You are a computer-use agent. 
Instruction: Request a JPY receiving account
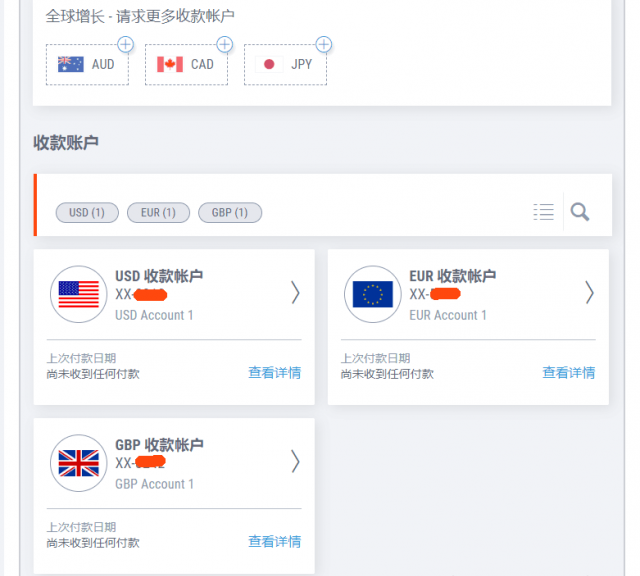[x=285, y=64]
